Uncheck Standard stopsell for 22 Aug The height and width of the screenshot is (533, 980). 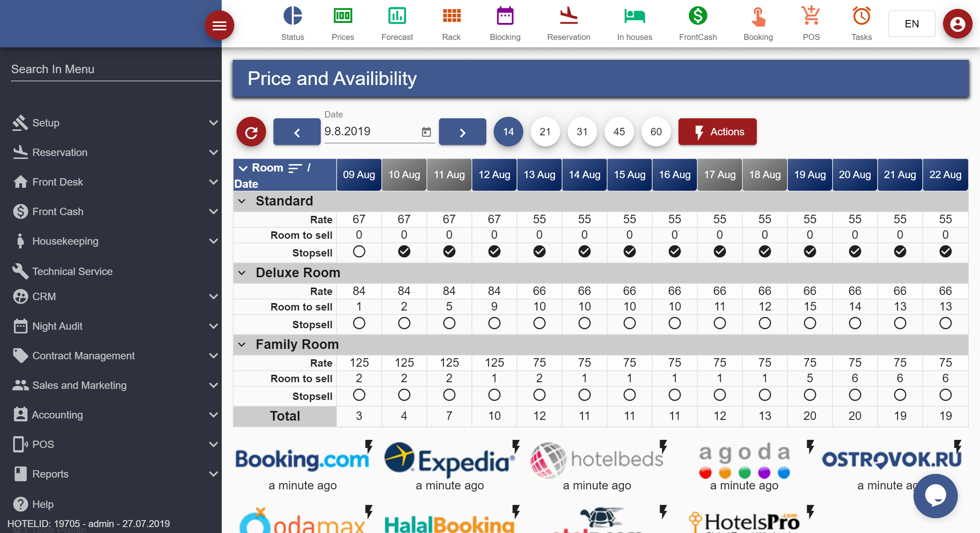pos(945,251)
